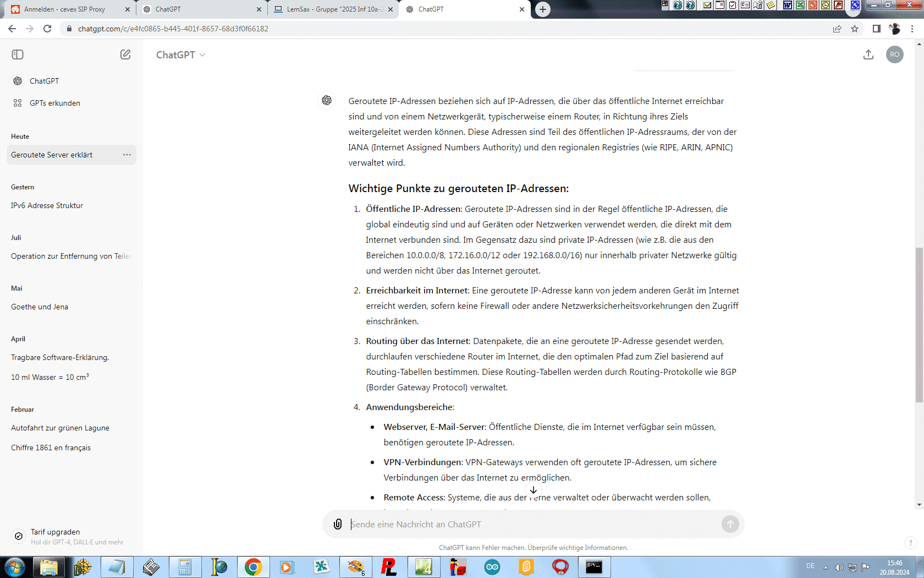This screenshot has height=578, width=924.
Task: Share this page from the address bar
Action: [x=837, y=29]
